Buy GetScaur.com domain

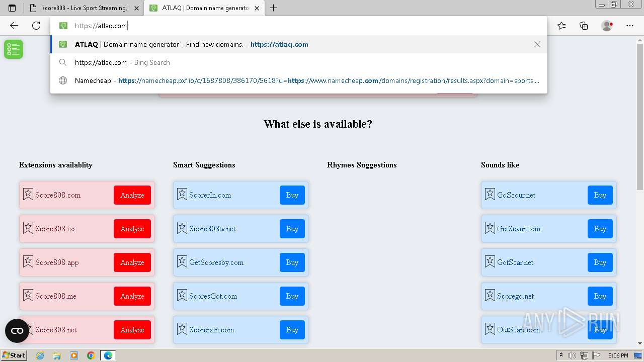(x=600, y=229)
